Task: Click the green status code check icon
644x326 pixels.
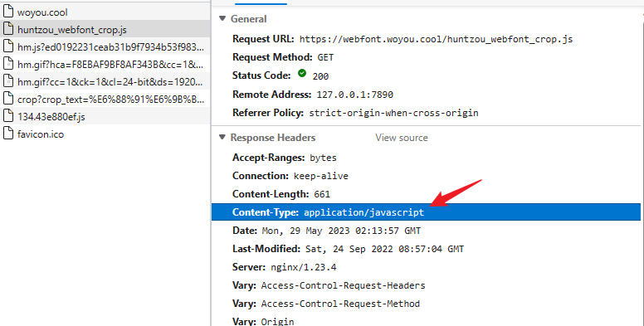Action: point(302,74)
